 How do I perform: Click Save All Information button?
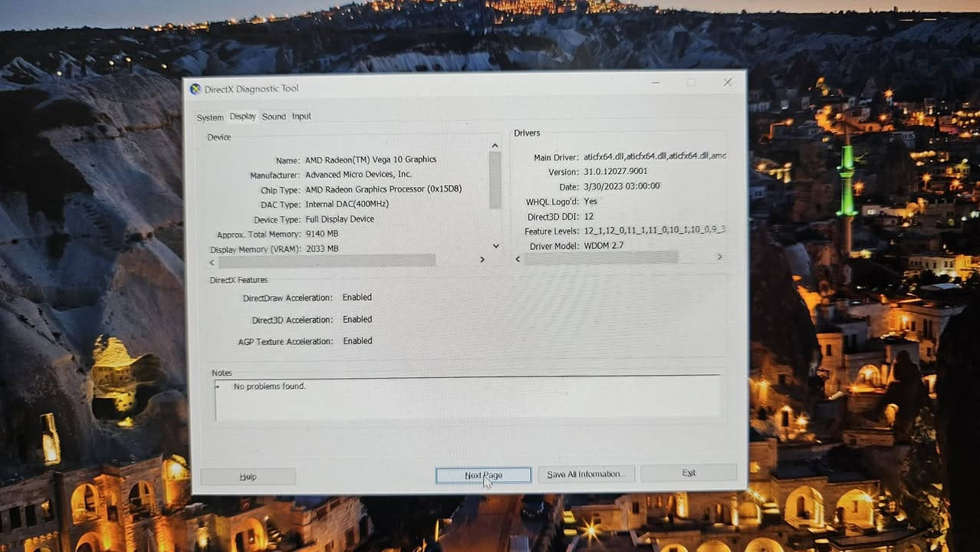point(586,475)
